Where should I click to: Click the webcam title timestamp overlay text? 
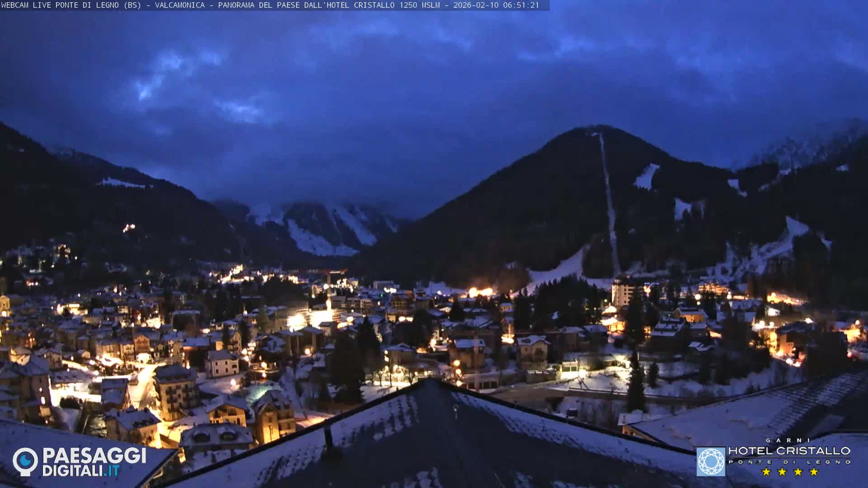click(x=270, y=5)
